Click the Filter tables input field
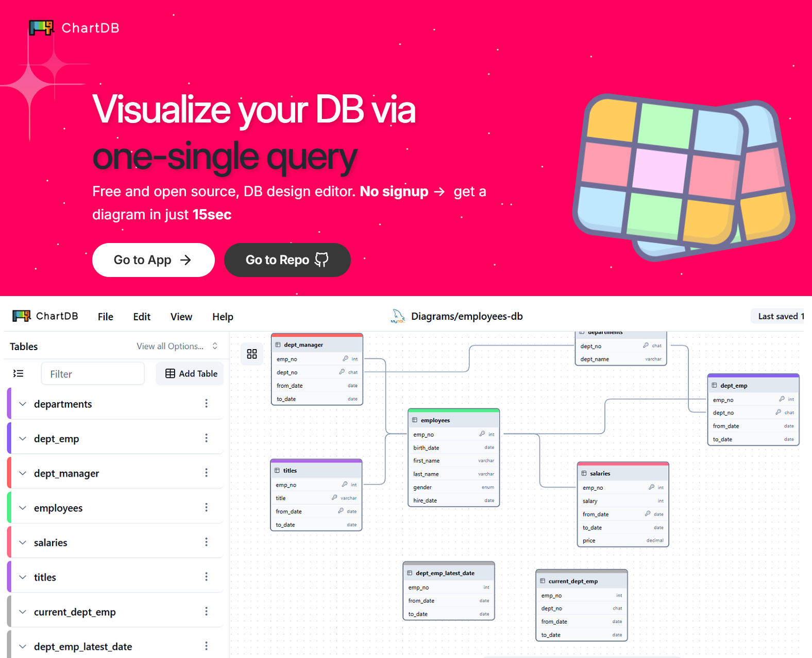The height and width of the screenshot is (658, 812). [93, 374]
